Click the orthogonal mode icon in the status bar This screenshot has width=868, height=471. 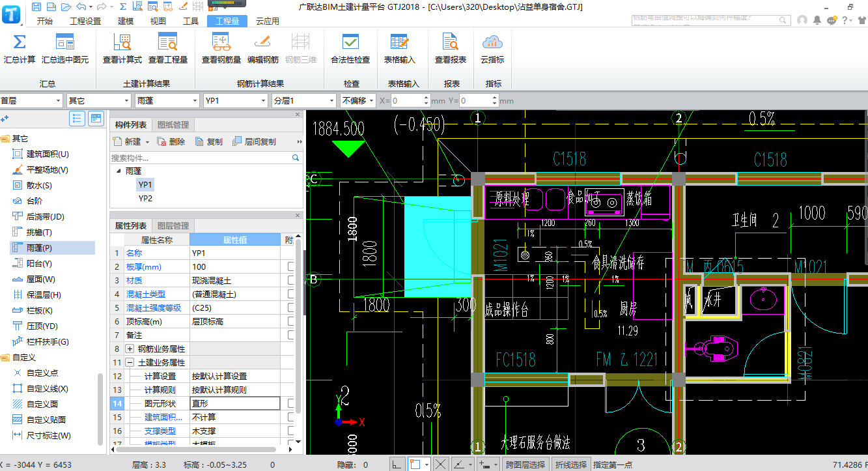click(x=397, y=464)
